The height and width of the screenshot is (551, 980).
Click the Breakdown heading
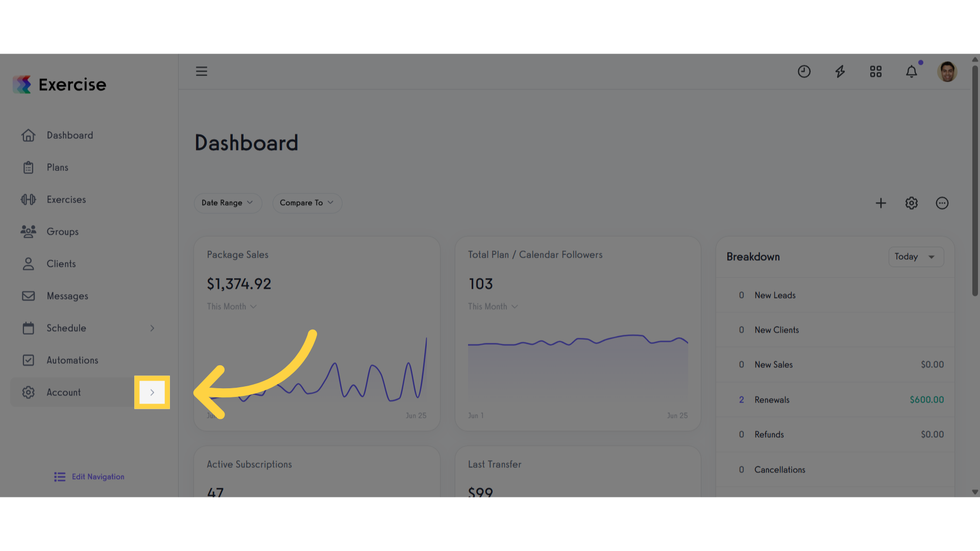(753, 257)
